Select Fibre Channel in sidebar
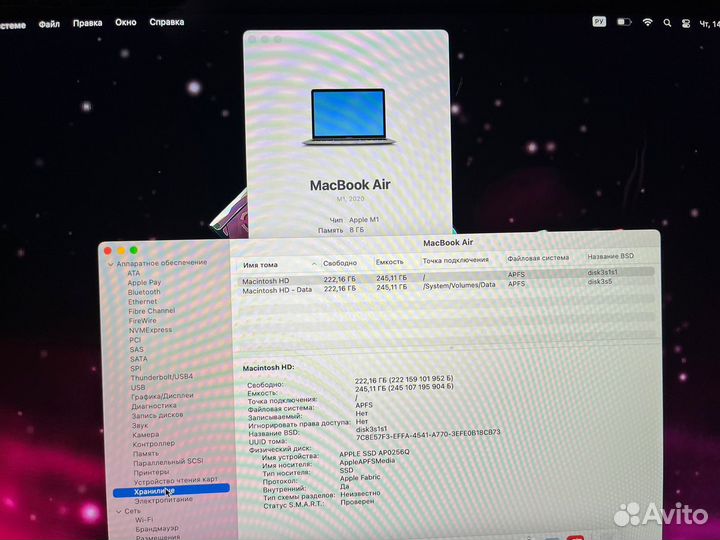This screenshot has width=720, height=540. pyautogui.click(x=152, y=311)
